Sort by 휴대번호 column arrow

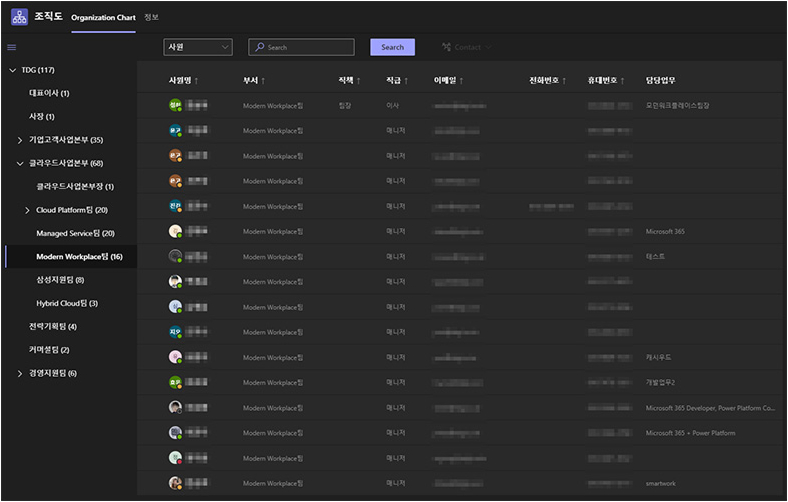(x=622, y=81)
